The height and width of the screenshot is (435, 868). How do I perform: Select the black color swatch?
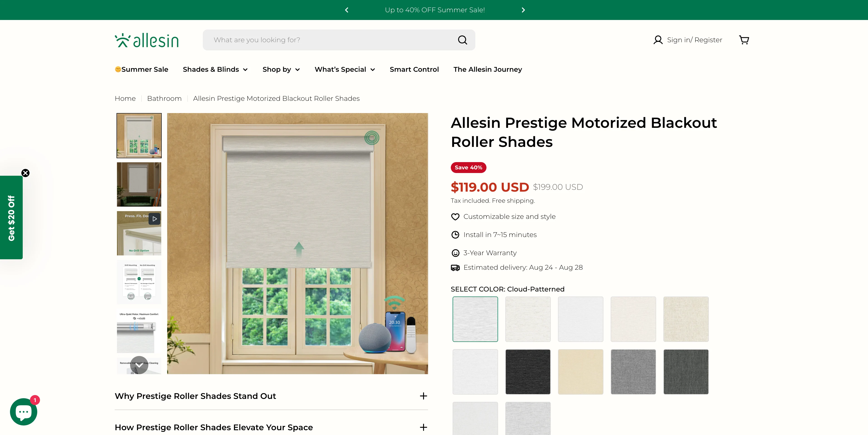pyautogui.click(x=527, y=372)
